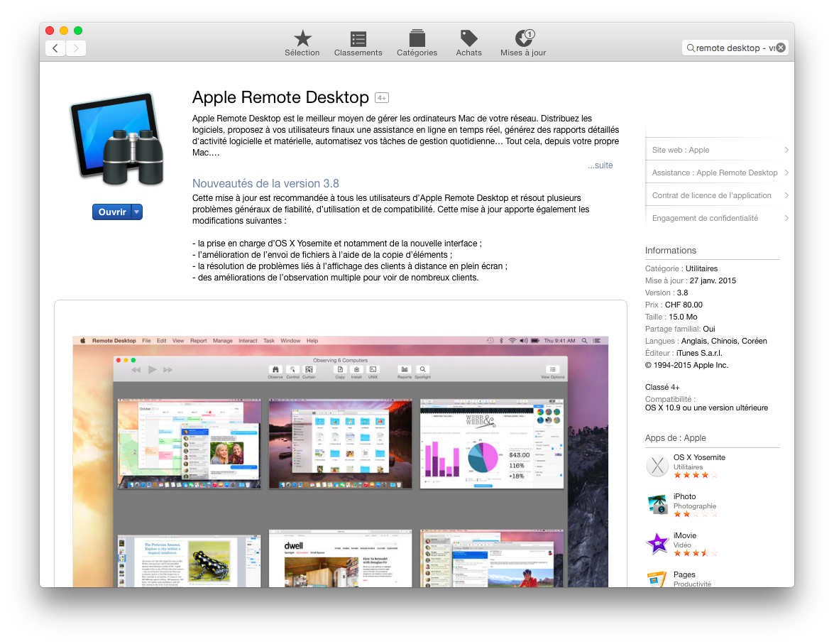
Task: Open Mises à jour updates icon
Action: 523,38
